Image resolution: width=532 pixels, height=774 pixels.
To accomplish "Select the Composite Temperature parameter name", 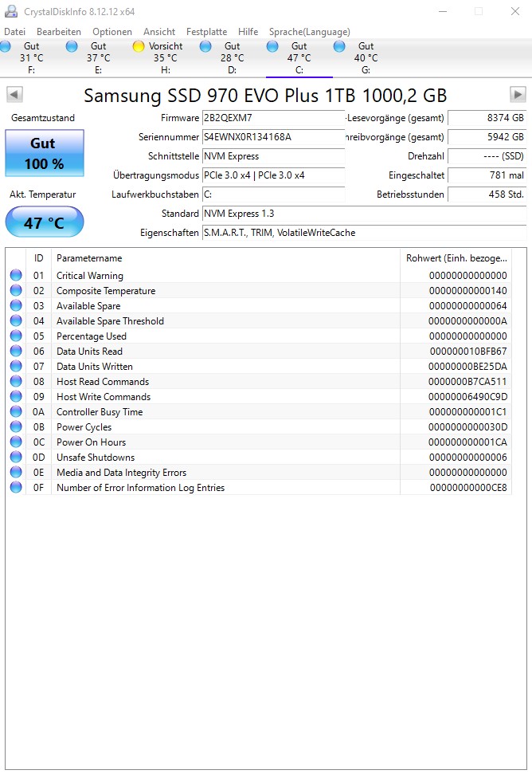I will 106,291.
